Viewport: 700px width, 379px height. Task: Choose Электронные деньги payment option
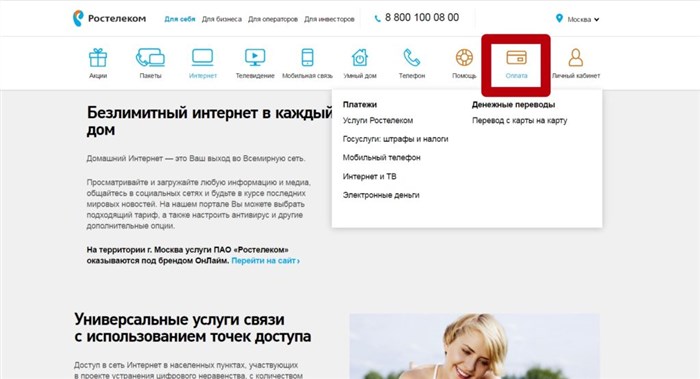381,195
